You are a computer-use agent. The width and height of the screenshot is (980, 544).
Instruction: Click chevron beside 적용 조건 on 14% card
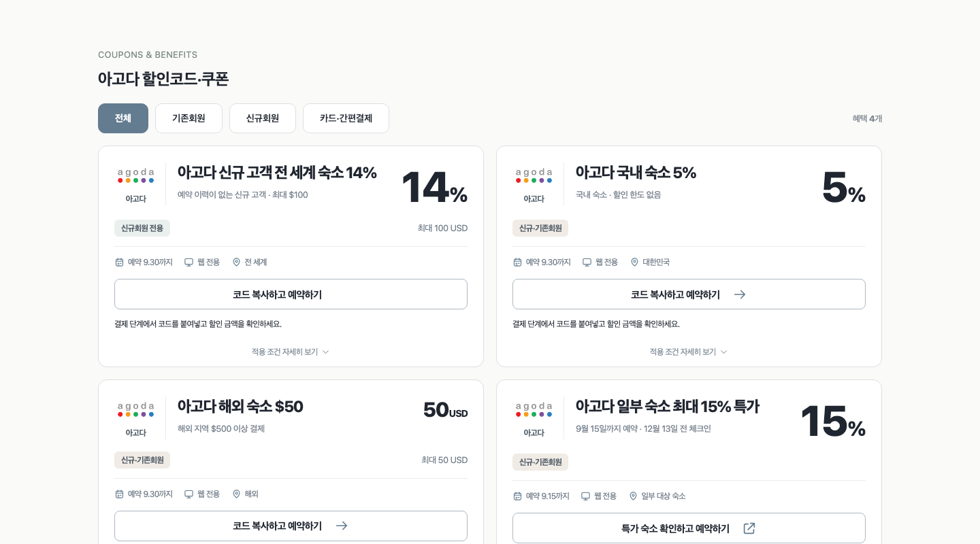point(325,352)
